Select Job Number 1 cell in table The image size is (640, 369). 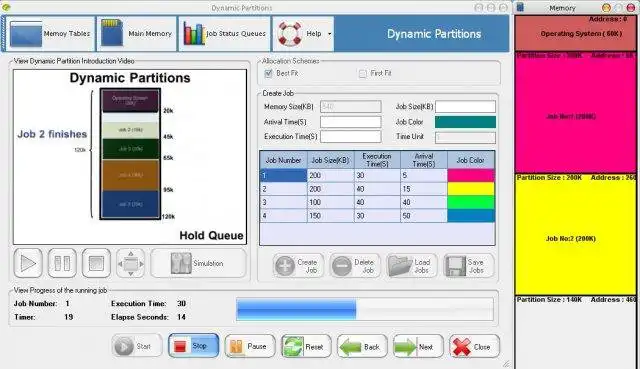(x=284, y=176)
